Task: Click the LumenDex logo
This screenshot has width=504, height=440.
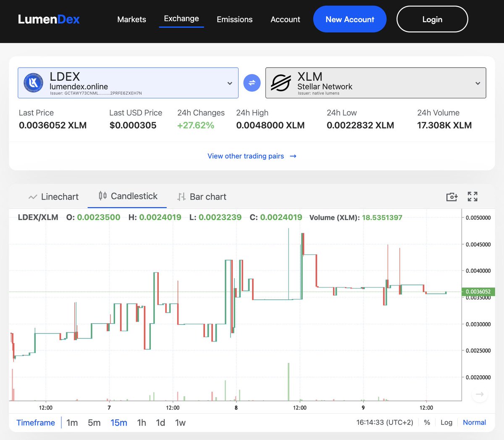Action: tap(49, 19)
